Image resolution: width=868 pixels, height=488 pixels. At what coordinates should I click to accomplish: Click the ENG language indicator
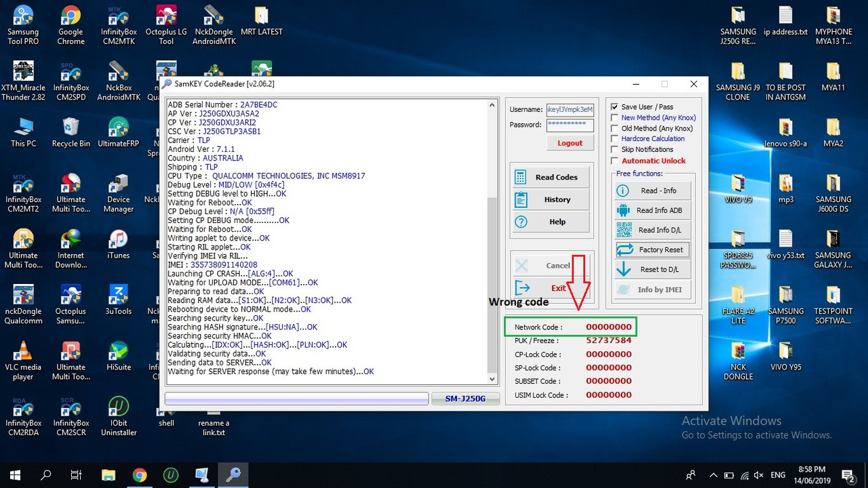[778, 474]
